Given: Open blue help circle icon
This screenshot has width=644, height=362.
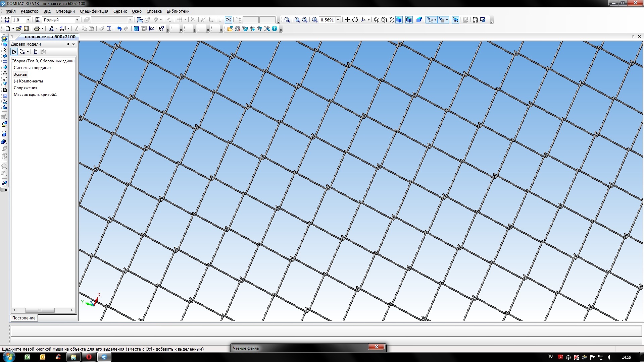Looking at the screenshot, I should tap(275, 29).
